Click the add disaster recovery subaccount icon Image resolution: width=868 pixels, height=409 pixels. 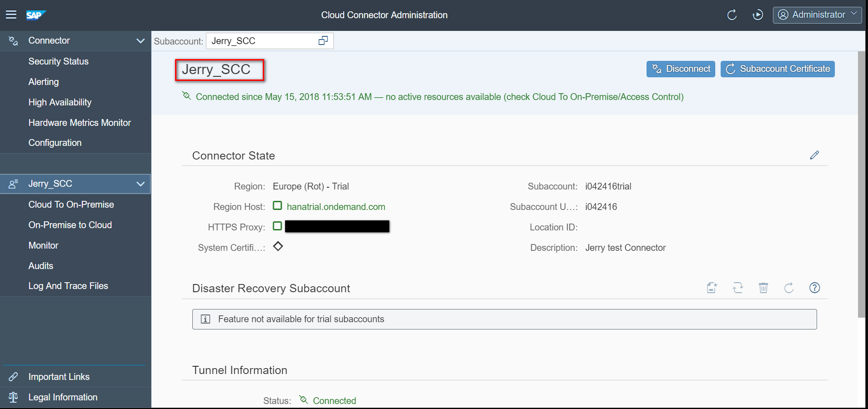[x=712, y=288]
